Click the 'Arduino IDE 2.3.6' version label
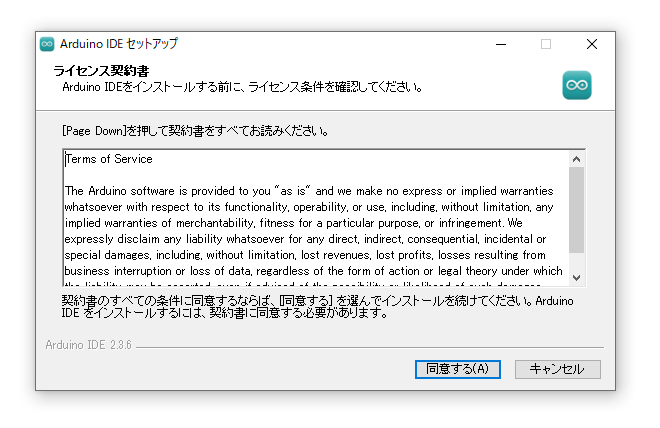This screenshot has height=428, width=660. point(88,345)
